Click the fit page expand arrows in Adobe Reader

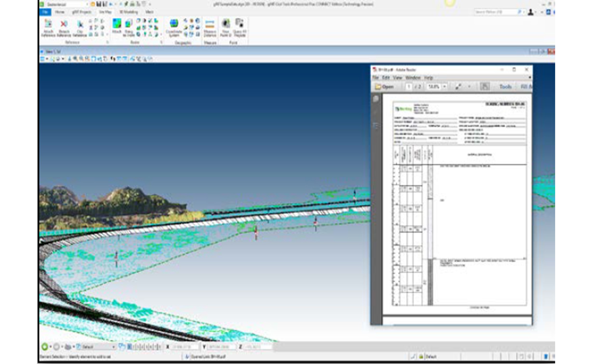click(458, 86)
